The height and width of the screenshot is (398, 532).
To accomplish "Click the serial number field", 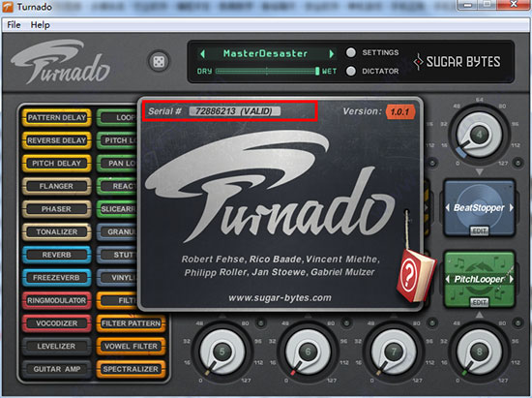I will click(235, 111).
